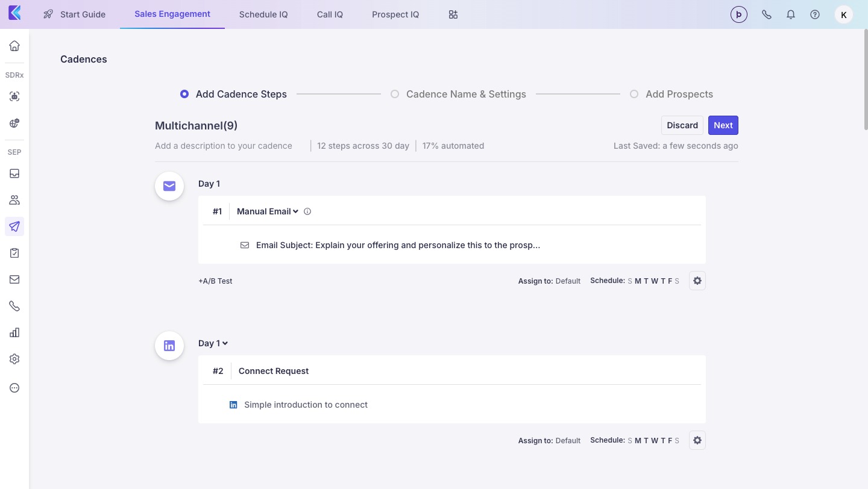
Task: Open the reports bar chart icon
Action: point(14,332)
